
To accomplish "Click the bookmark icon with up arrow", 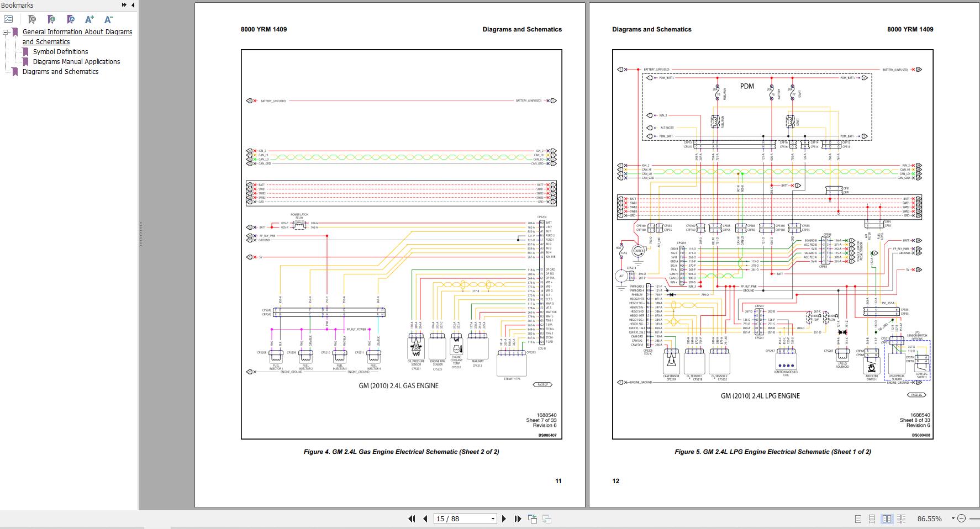I will pos(71,19).
